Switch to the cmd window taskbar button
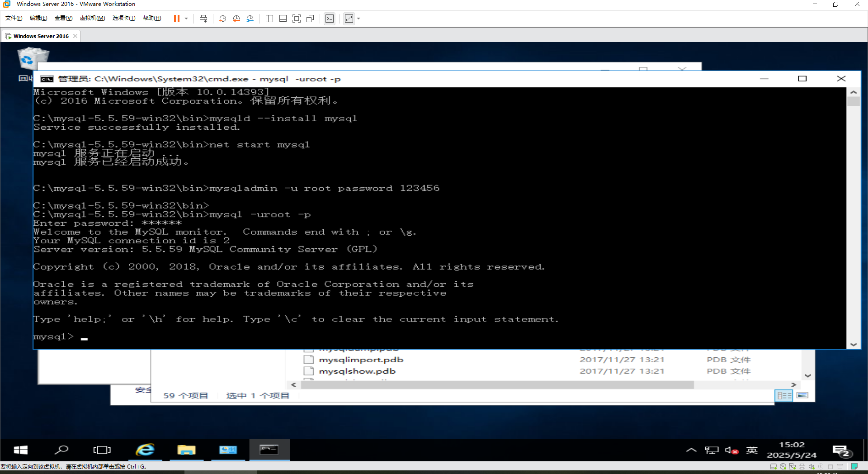Screen dimensions: 868x474 click(269, 450)
